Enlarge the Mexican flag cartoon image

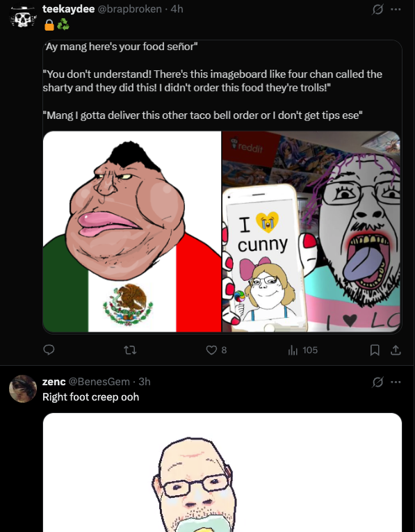coord(132,232)
